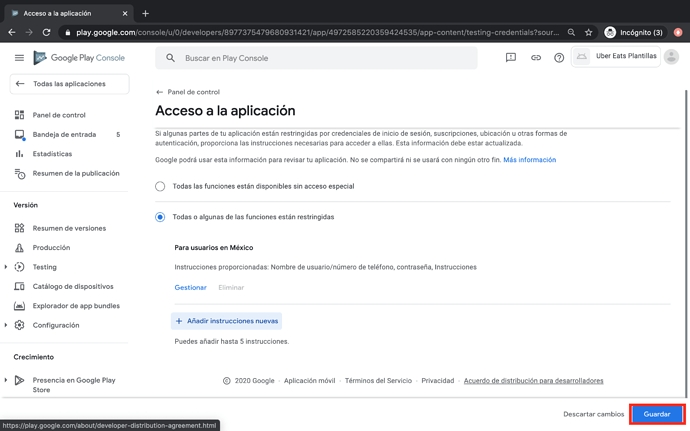690x431 pixels.
Task: Expand the Testing section in sidebar
Action: [6, 267]
